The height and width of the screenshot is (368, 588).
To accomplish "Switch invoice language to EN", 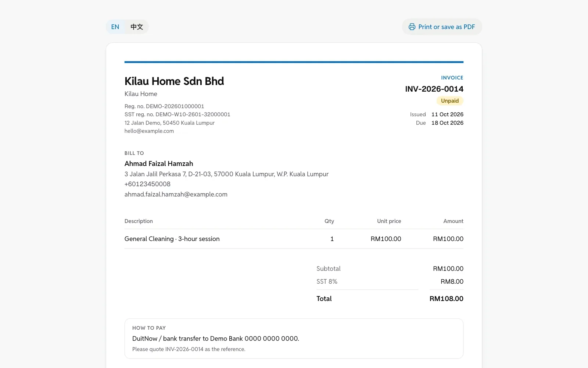I will pyautogui.click(x=115, y=27).
